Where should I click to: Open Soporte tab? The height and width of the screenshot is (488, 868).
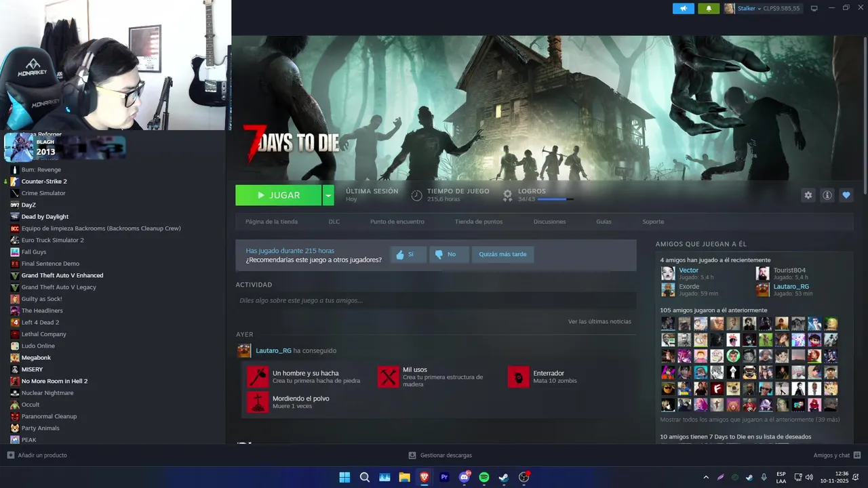pyautogui.click(x=653, y=222)
